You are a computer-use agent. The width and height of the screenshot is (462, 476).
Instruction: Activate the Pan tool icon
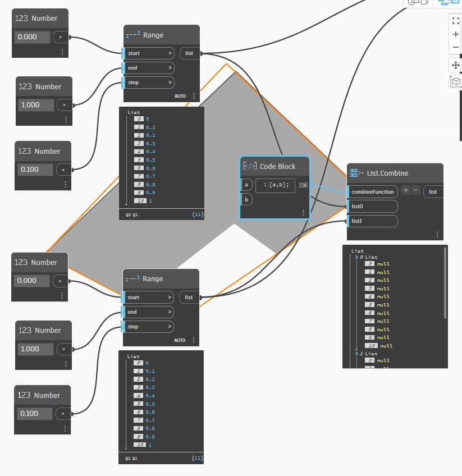click(455, 65)
